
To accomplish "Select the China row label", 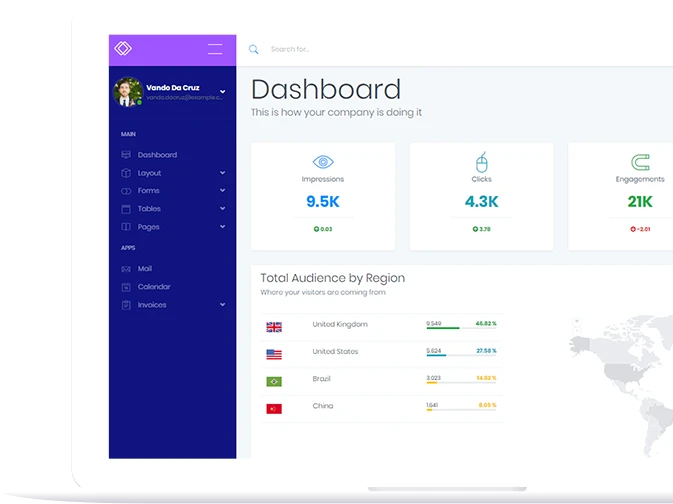I will [323, 406].
